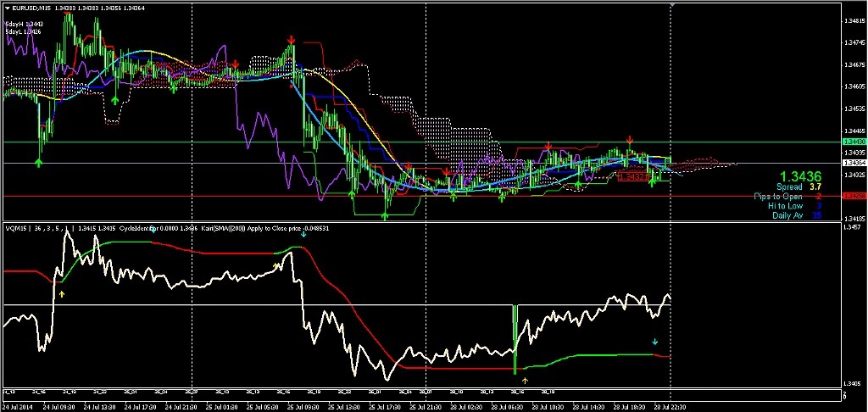Click the 1.3457 indicator scale value
The width and height of the screenshot is (868, 412).
853,227
